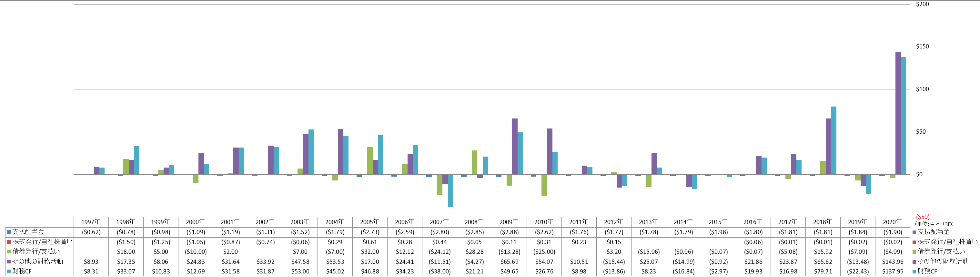Click the $65.69 cell in the その他の財務活動 row
The width and height of the screenshot is (980, 277).
509,262
